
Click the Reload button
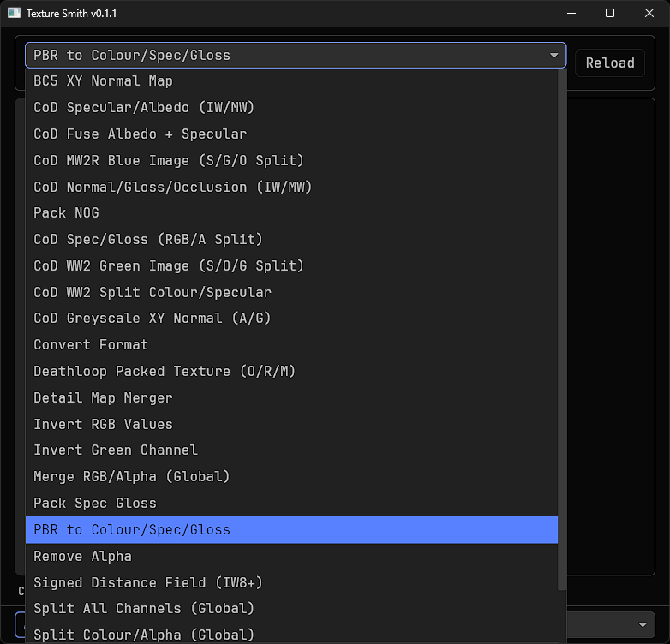point(610,63)
